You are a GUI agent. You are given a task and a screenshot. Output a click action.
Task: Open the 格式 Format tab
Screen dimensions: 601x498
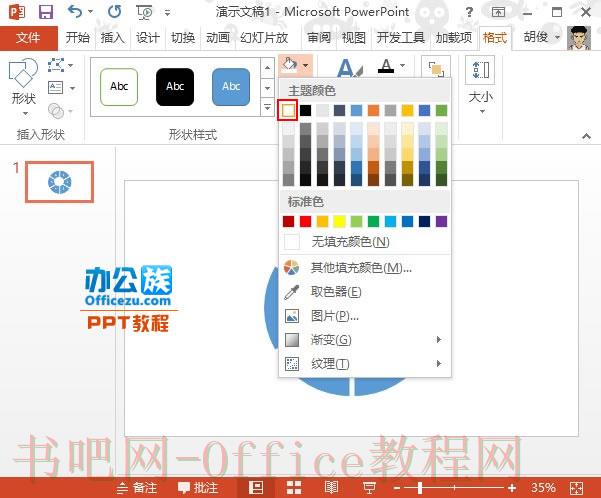pyautogui.click(x=495, y=38)
